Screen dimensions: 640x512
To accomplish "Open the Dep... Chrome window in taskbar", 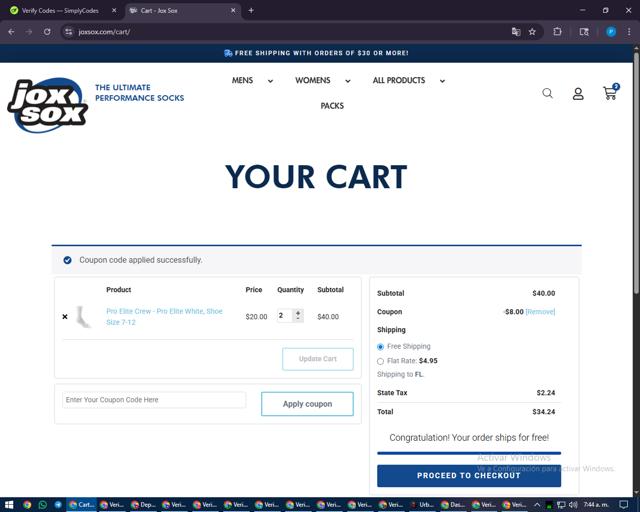I will coord(143,505).
